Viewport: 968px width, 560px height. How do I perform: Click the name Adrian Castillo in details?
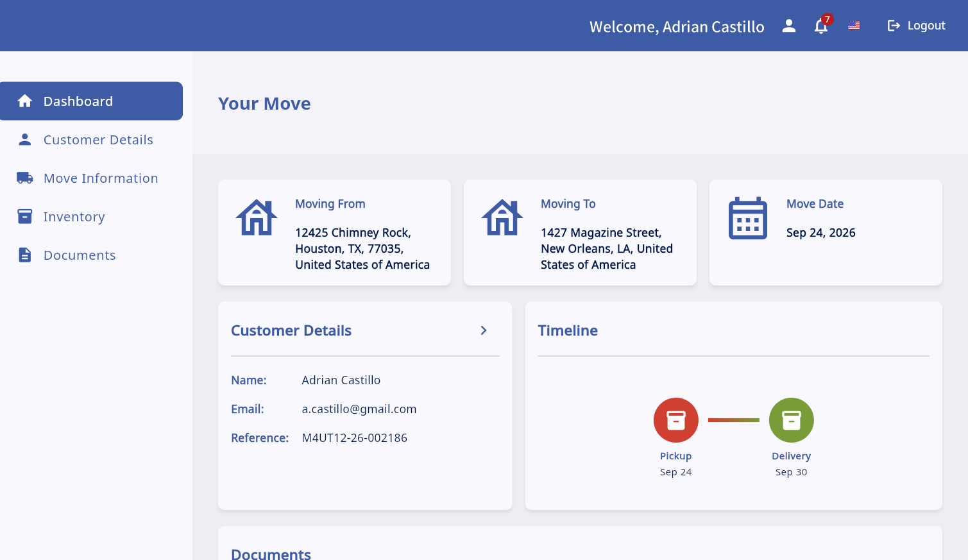pos(341,380)
